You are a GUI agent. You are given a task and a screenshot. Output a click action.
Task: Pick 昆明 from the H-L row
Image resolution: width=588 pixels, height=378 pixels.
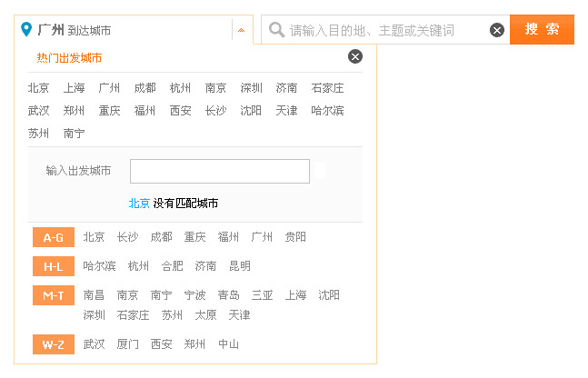tap(240, 266)
